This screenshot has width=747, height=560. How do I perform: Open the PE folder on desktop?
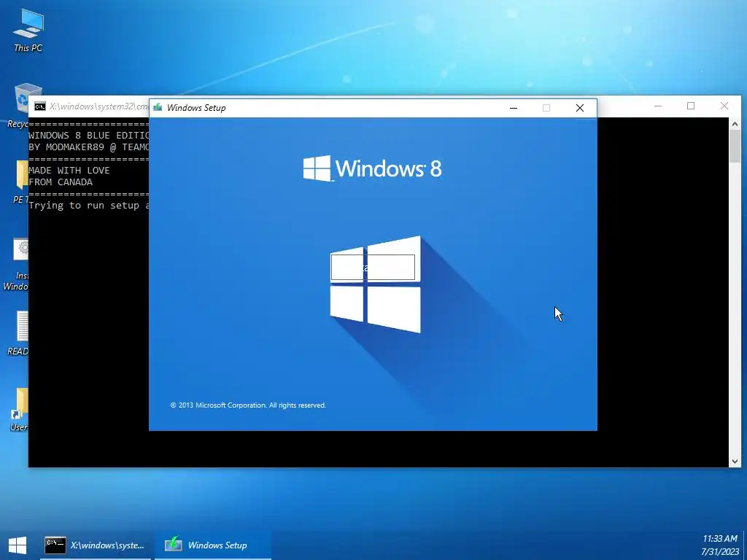[21, 182]
